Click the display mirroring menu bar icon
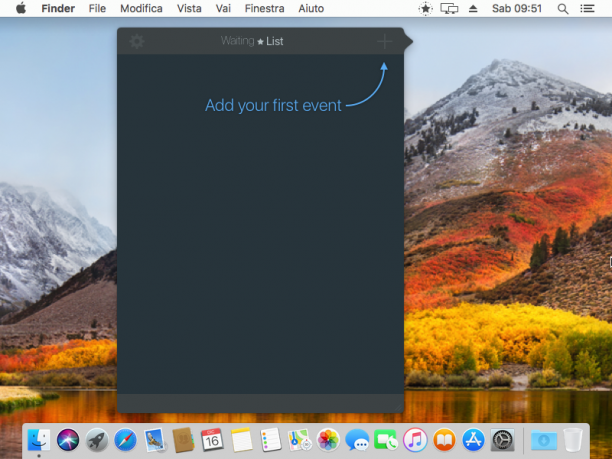 [449, 9]
